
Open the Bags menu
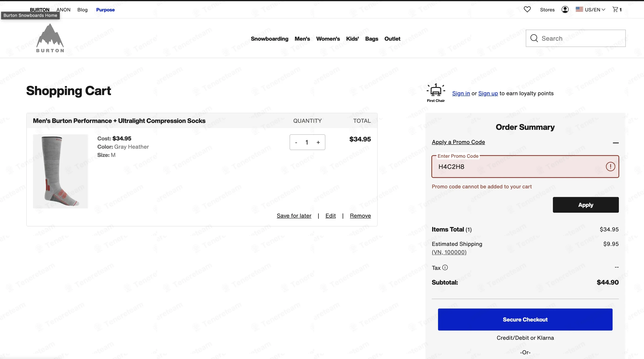click(371, 39)
